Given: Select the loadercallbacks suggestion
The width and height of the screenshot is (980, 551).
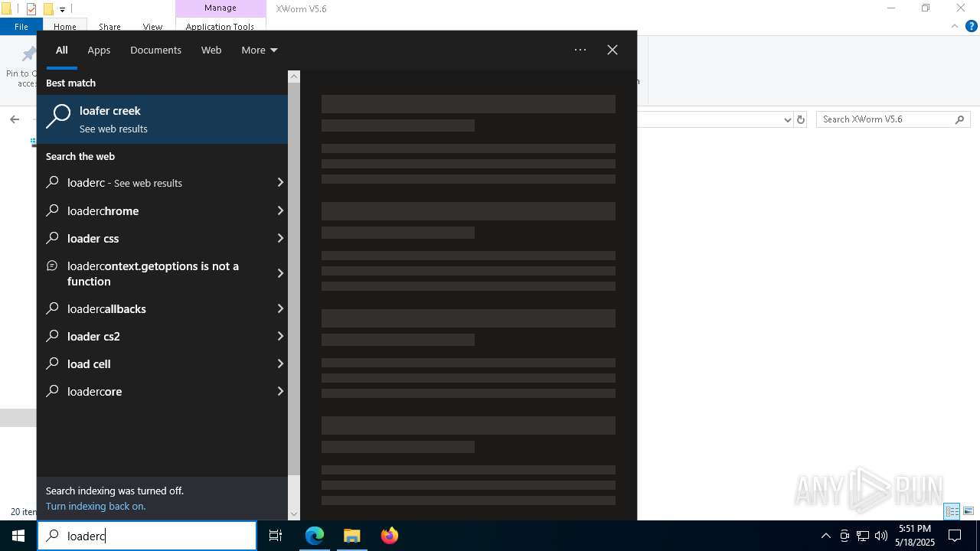Looking at the screenshot, I should [x=155, y=308].
